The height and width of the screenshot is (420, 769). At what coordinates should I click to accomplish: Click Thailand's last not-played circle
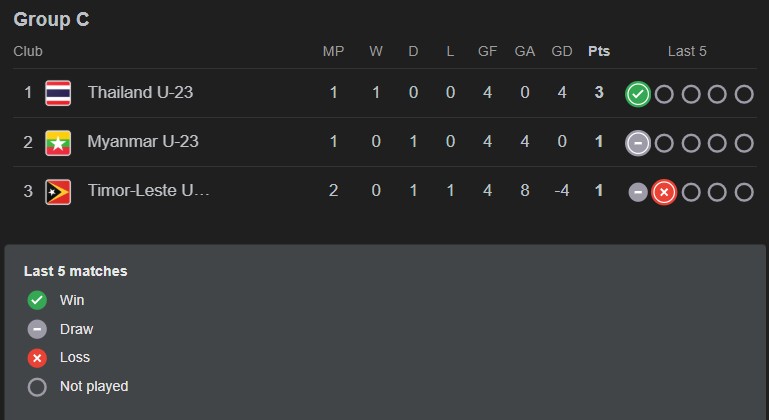[743, 94]
